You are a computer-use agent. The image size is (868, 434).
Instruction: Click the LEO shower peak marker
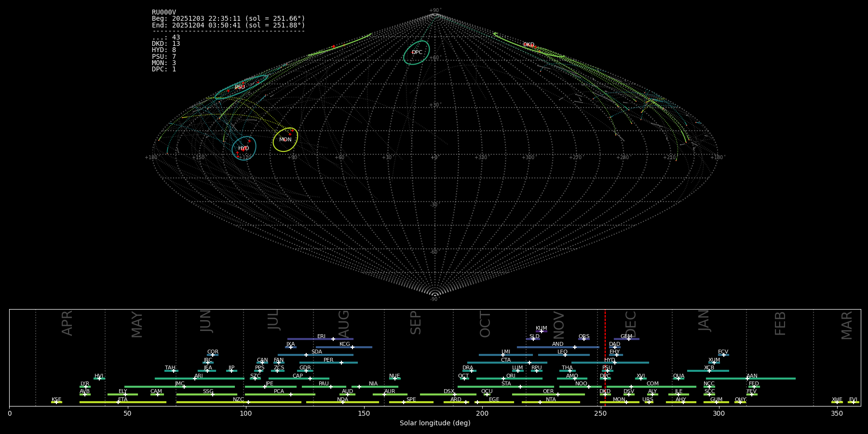point(565,355)
